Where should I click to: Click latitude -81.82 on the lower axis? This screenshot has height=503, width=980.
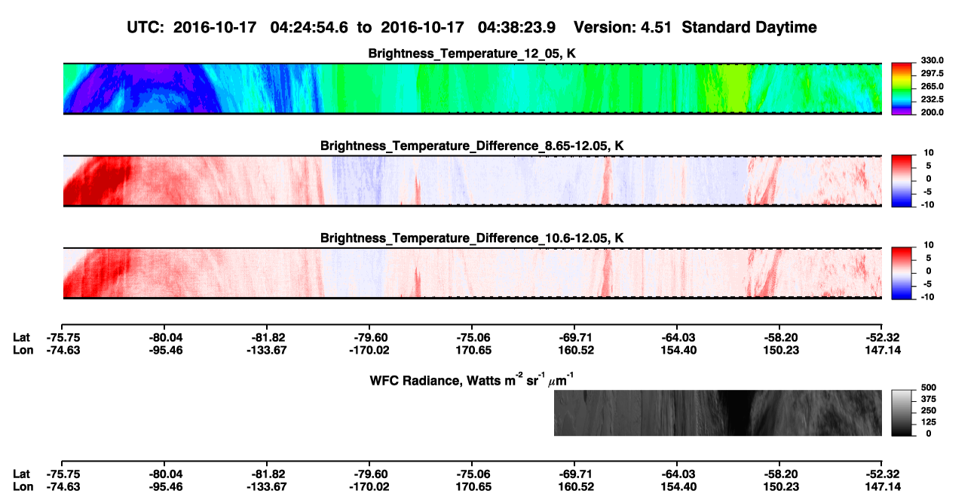266,474
